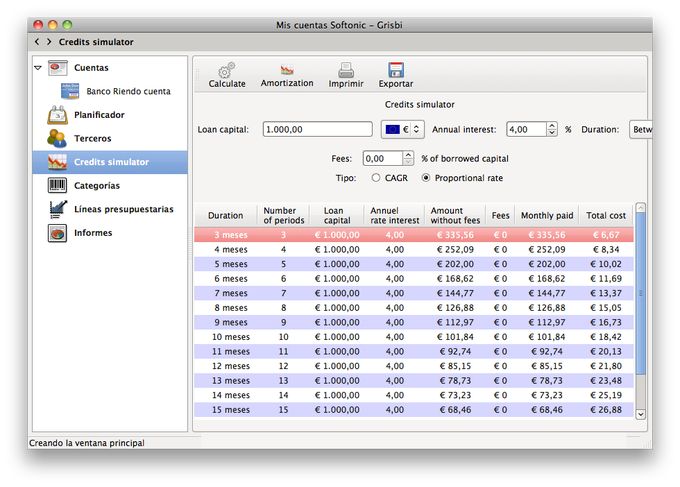Open the Euro currency dropdown
Viewport: 680px width, 487px height.
403,129
